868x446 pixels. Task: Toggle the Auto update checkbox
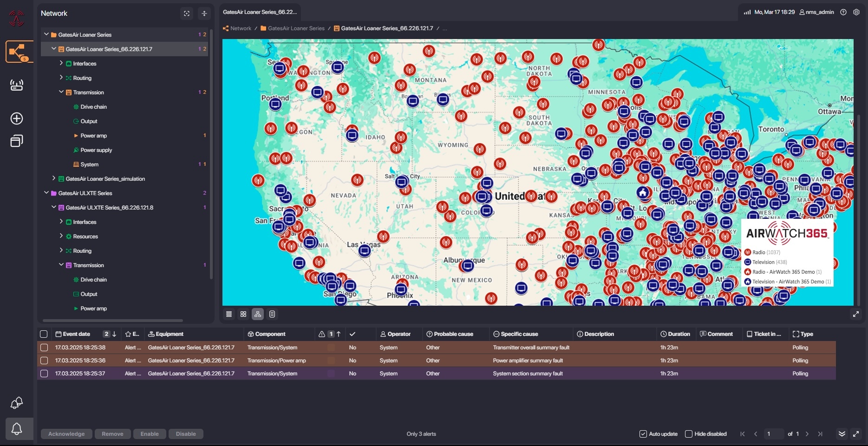pyautogui.click(x=643, y=434)
